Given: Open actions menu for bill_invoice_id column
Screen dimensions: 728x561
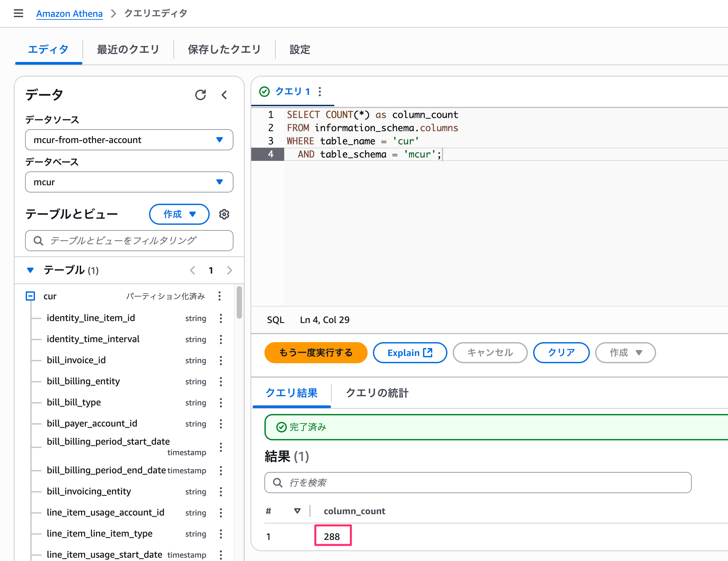Looking at the screenshot, I should click(221, 361).
